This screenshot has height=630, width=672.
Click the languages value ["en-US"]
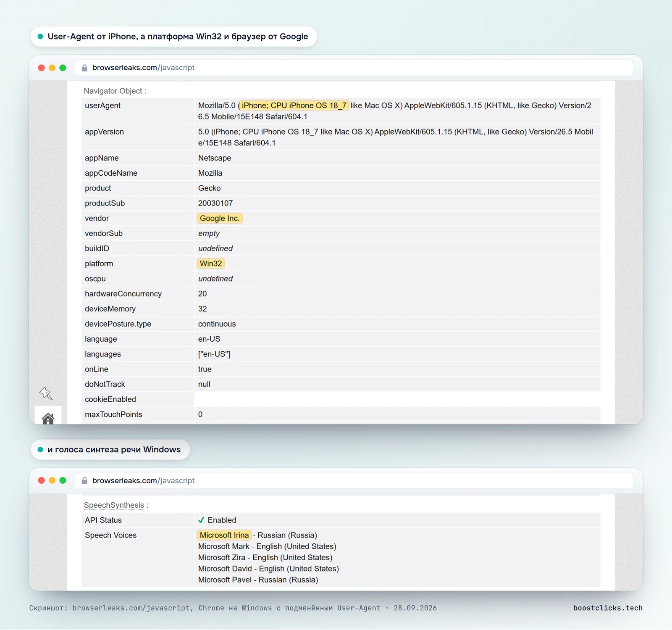(214, 354)
